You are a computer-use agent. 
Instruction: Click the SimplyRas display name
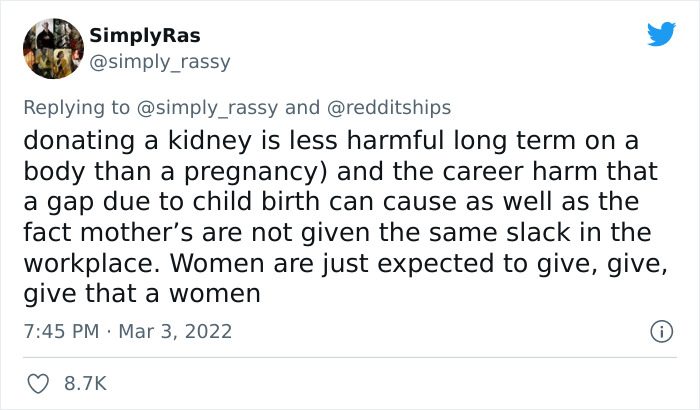[x=144, y=35]
